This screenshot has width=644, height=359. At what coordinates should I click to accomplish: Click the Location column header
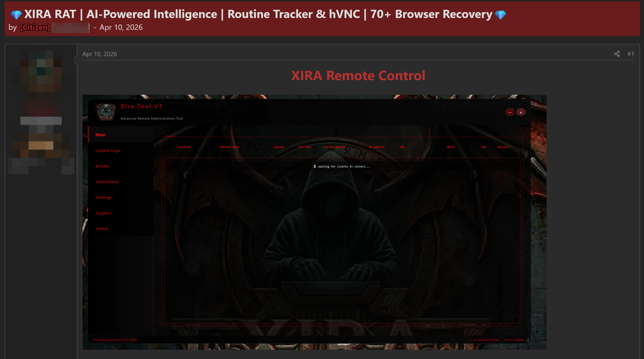(x=184, y=147)
